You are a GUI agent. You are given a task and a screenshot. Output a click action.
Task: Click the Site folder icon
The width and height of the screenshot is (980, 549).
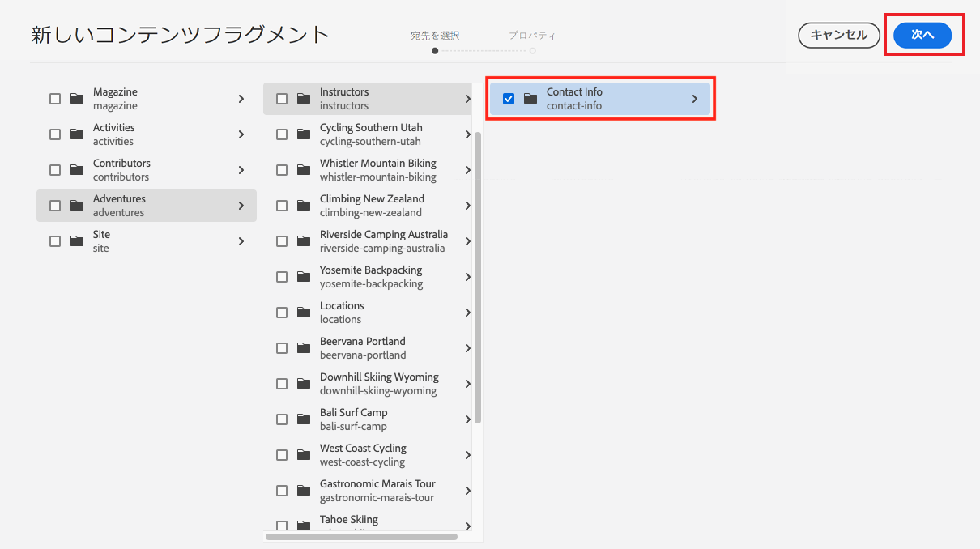coord(77,241)
